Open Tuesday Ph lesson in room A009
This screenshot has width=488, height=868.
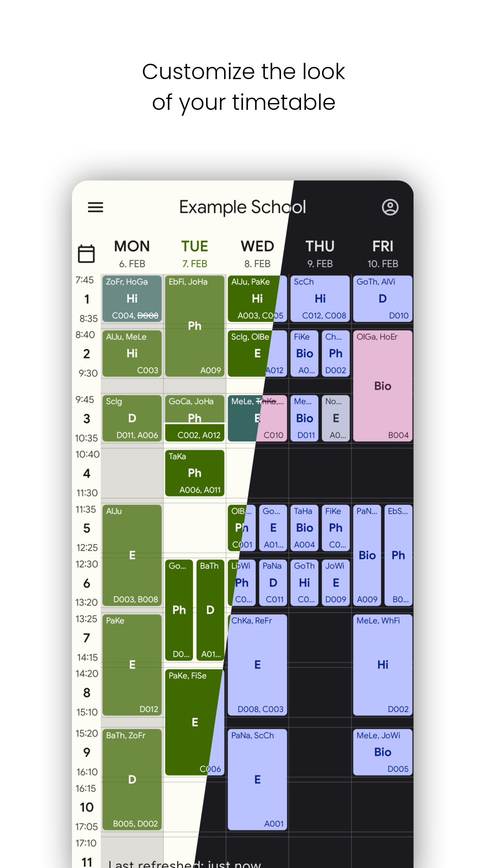coord(195,326)
